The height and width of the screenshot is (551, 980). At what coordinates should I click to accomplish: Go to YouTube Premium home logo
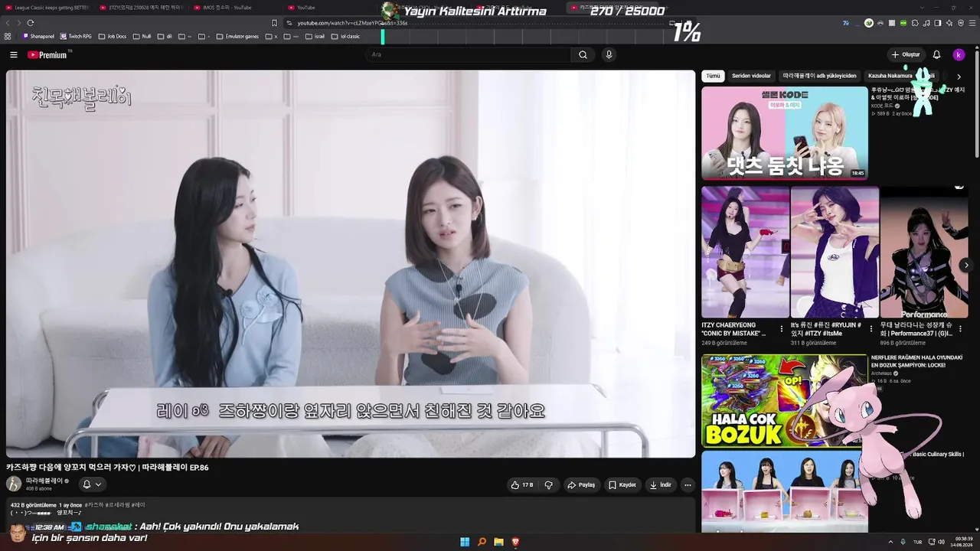49,55
